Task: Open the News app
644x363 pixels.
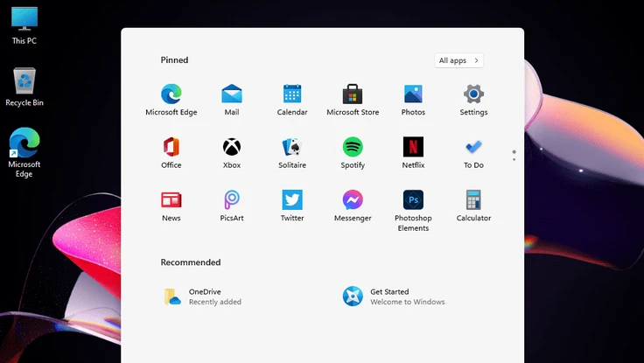Action: [x=171, y=206]
